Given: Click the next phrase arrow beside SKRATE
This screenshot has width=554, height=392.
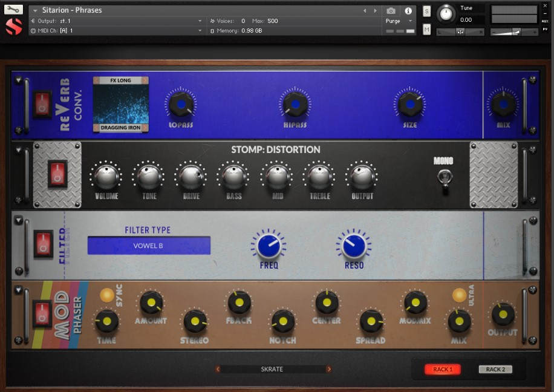Looking at the screenshot, I should pos(329,368).
